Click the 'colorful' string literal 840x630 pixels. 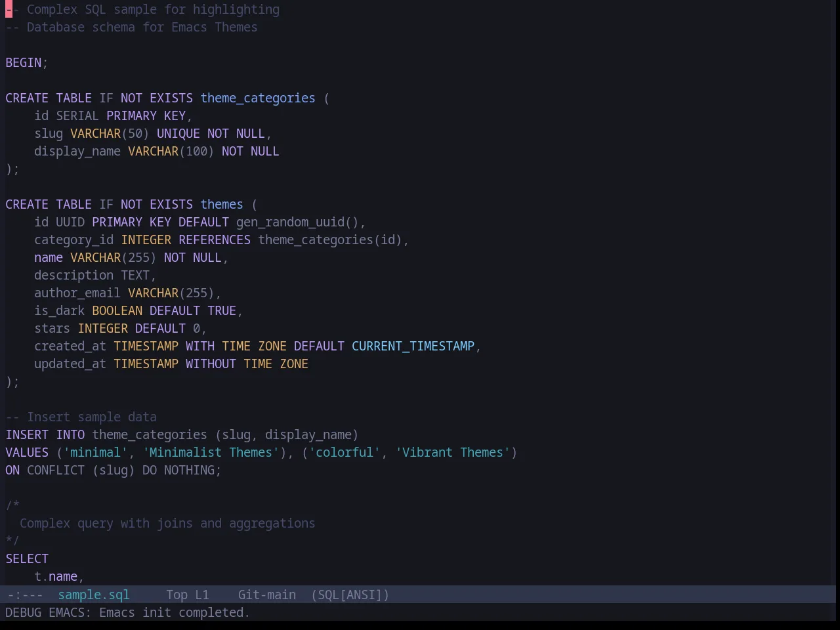[x=345, y=452]
